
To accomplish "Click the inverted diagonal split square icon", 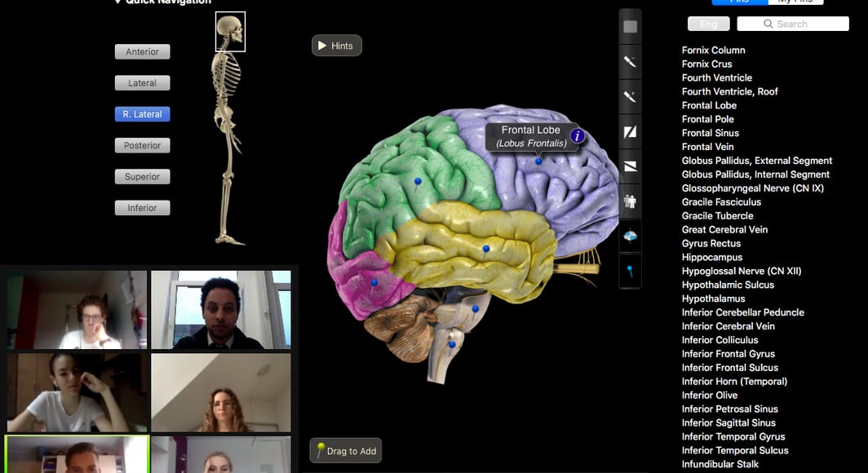I will click(630, 166).
